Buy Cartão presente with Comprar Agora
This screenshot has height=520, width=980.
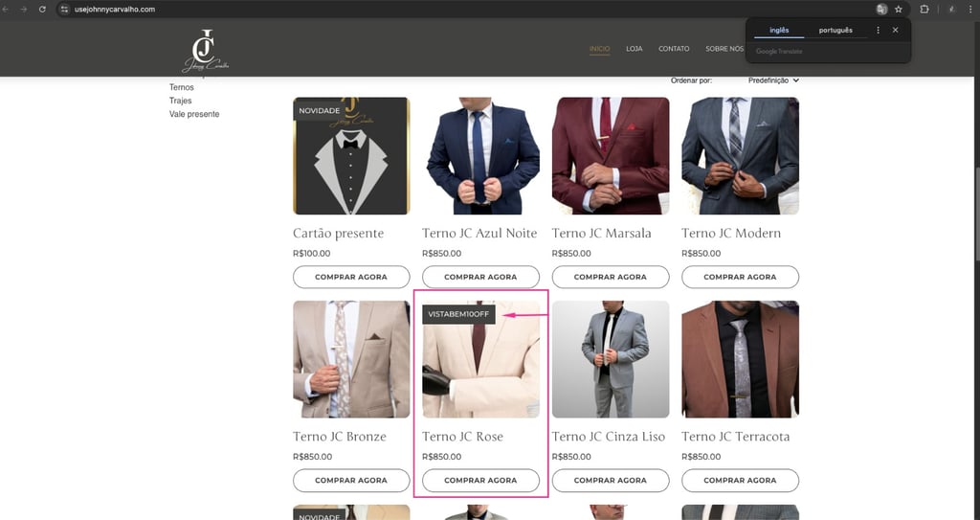pos(351,277)
